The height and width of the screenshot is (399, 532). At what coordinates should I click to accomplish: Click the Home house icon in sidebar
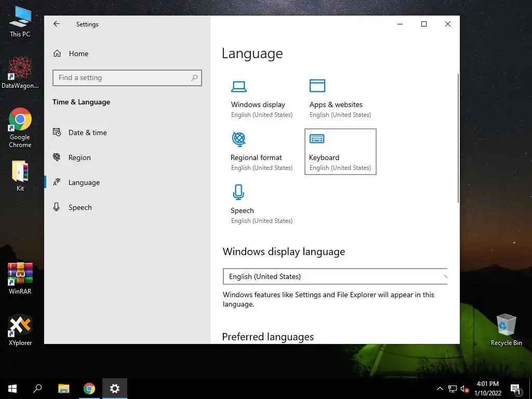pos(57,54)
